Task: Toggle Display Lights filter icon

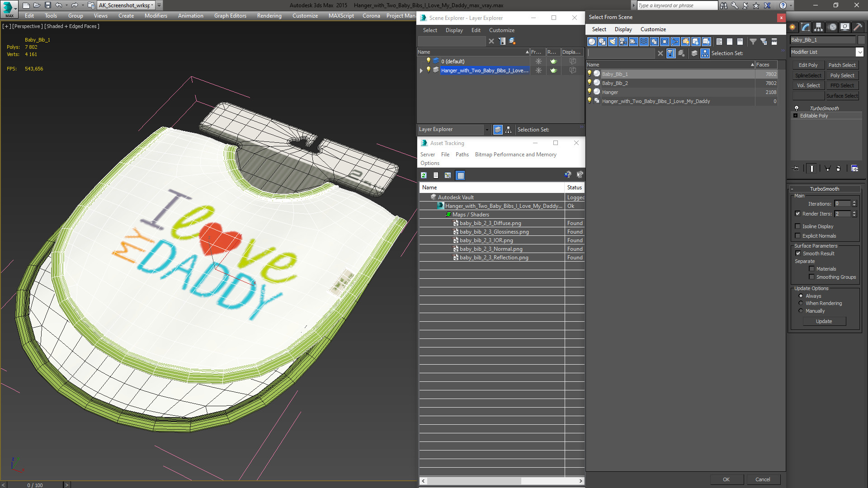Action: (x=613, y=42)
